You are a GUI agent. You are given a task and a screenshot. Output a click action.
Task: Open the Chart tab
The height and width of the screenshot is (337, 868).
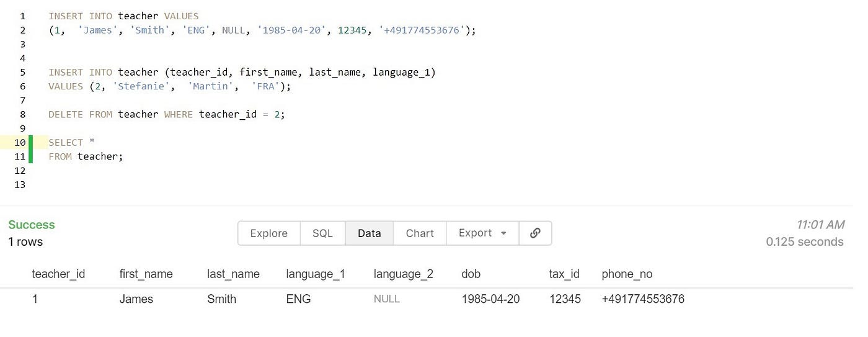coord(420,233)
